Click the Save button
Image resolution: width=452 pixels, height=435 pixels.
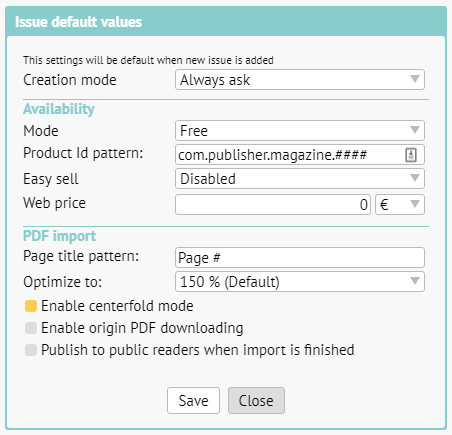[x=193, y=400]
